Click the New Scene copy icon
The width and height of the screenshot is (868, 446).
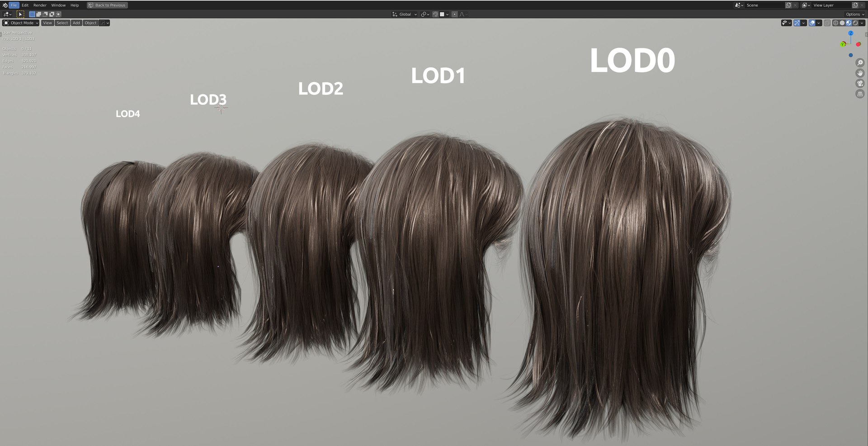(x=788, y=5)
